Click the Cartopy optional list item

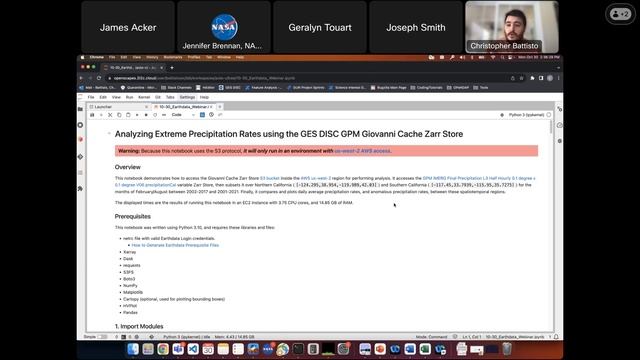(174, 299)
